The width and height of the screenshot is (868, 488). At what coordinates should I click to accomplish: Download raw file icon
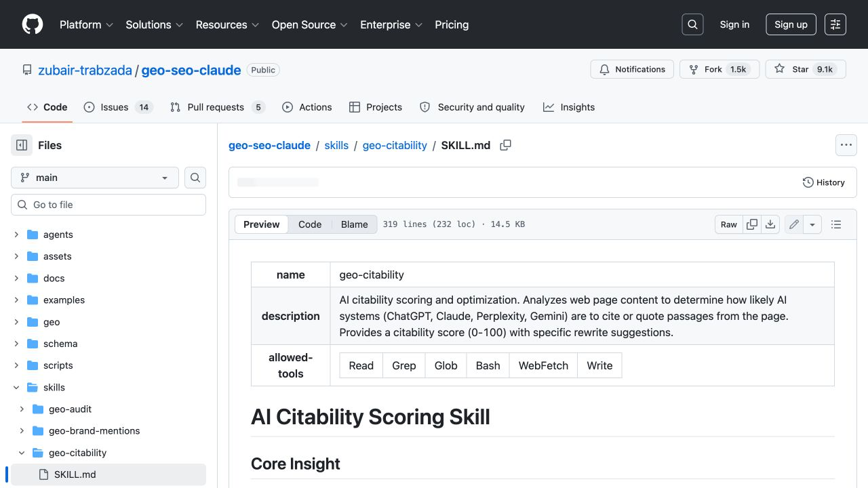pyautogui.click(x=770, y=224)
